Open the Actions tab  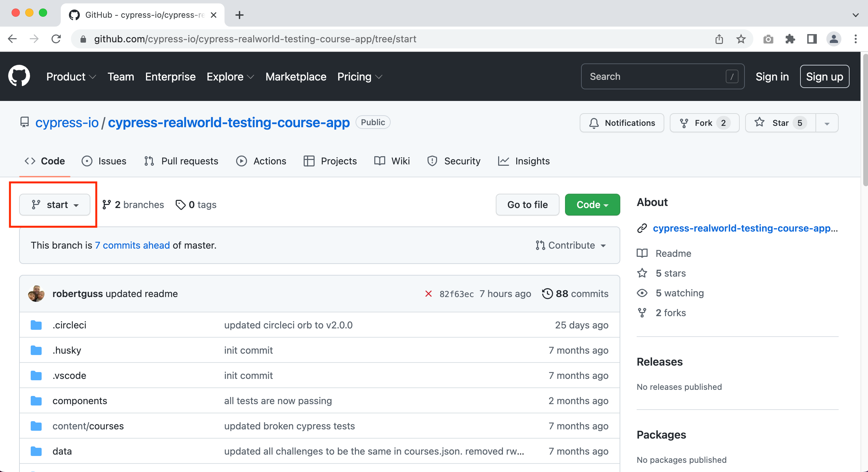[261, 161]
